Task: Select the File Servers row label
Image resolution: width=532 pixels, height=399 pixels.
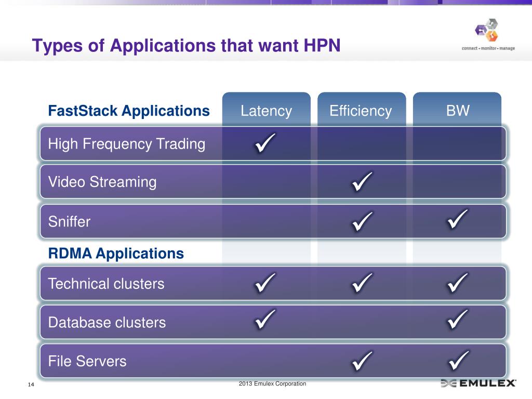Action: coord(87,361)
